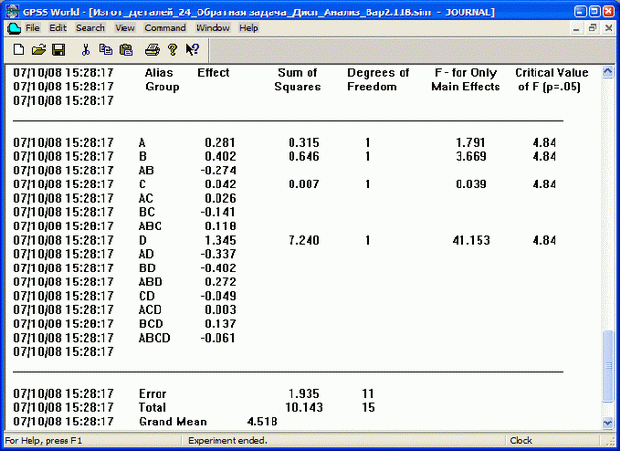
Task: Click effect 1.345 in row D
Action: 220,240
